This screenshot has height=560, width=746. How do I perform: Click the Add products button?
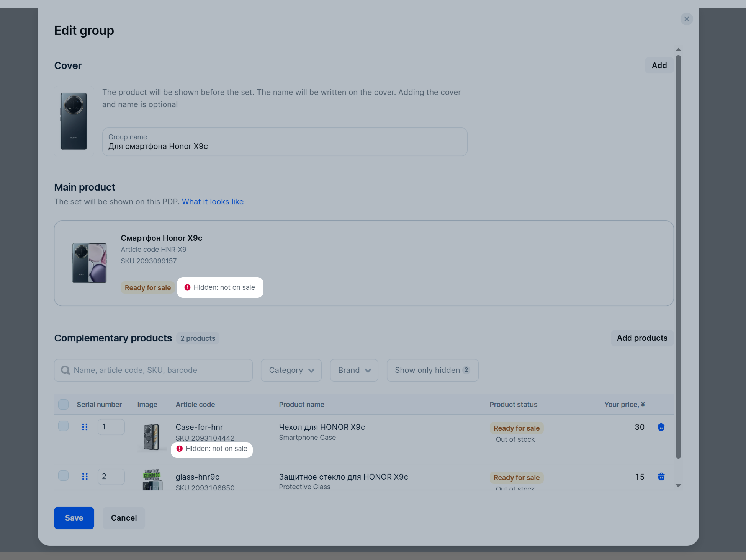click(642, 338)
